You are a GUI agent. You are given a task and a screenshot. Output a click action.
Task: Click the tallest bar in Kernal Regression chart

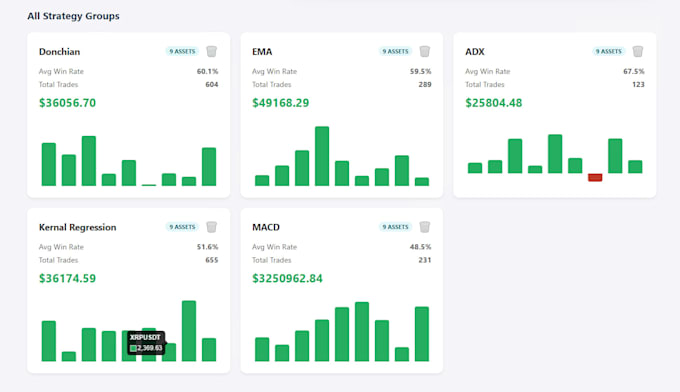pos(189,331)
